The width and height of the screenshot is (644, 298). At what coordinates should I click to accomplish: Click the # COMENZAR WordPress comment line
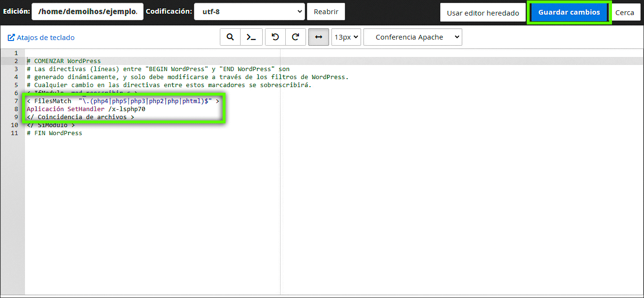(x=64, y=61)
